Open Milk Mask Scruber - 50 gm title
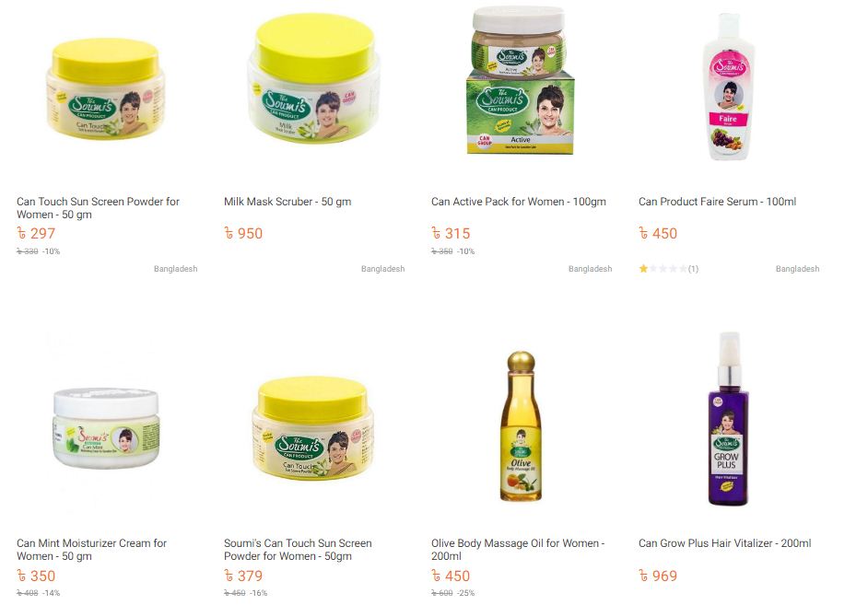 (287, 202)
